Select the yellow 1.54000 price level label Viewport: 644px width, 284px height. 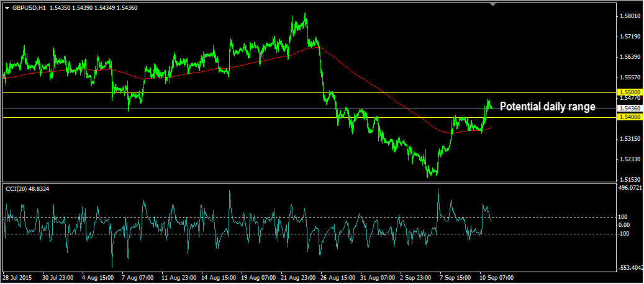pos(629,117)
